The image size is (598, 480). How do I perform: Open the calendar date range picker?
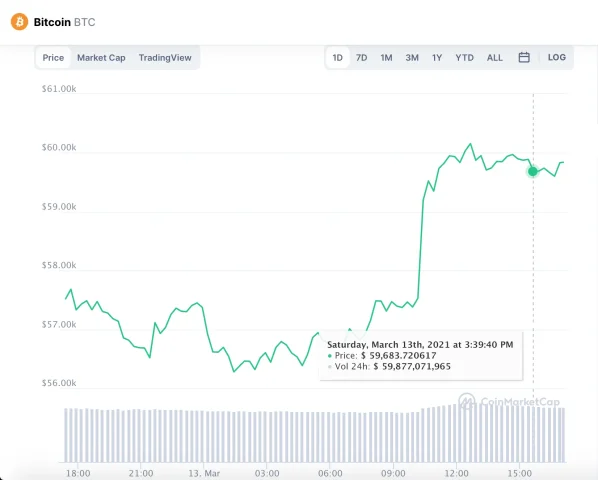[524, 58]
